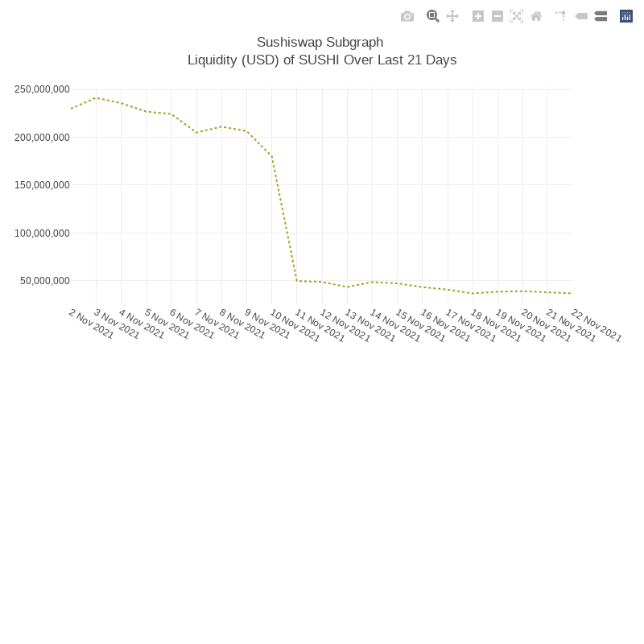
Task: Click the 200,000,000 y-axis label
Action: coord(42,137)
